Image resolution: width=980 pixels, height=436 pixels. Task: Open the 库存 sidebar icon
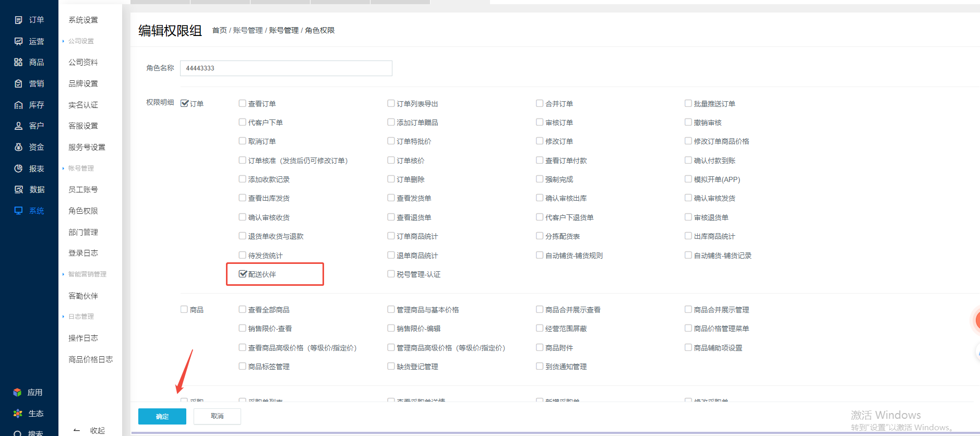[18, 105]
